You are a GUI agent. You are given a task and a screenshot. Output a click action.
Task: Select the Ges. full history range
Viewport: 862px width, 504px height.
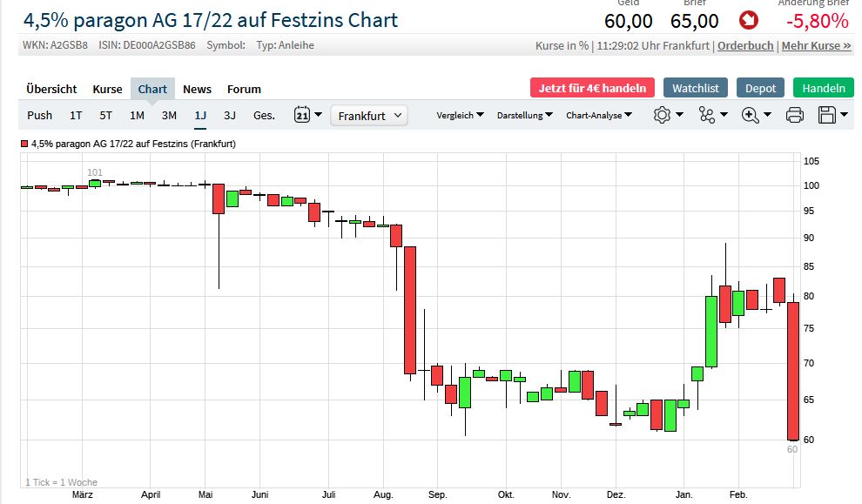tap(264, 116)
